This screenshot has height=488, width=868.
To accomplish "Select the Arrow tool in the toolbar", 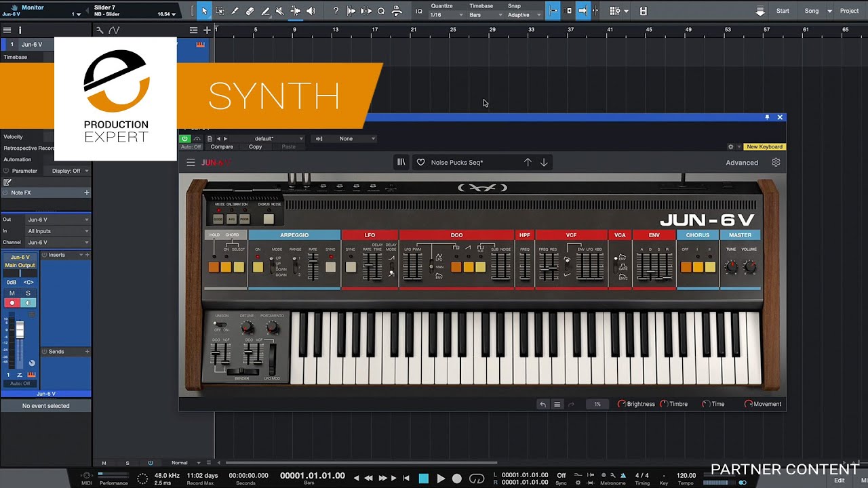I will point(204,11).
